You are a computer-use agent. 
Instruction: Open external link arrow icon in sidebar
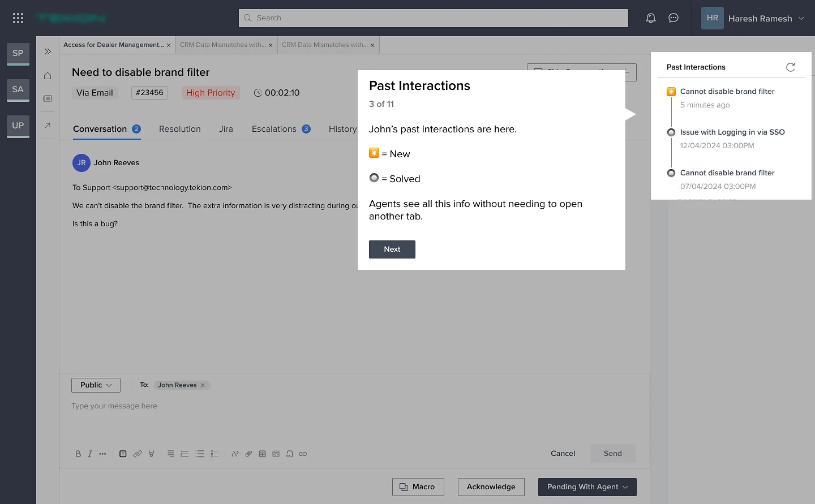pyautogui.click(x=48, y=125)
